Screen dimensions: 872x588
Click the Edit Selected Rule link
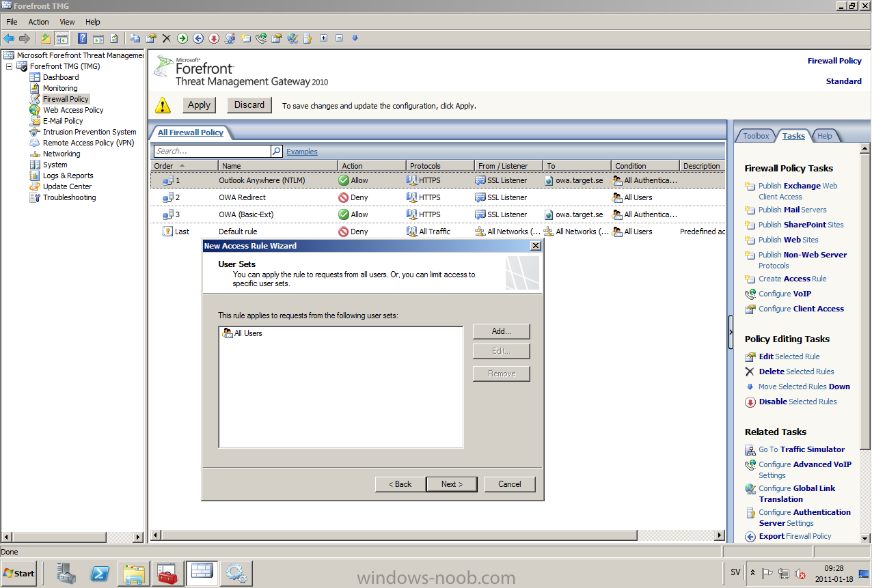click(x=789, y=356)
